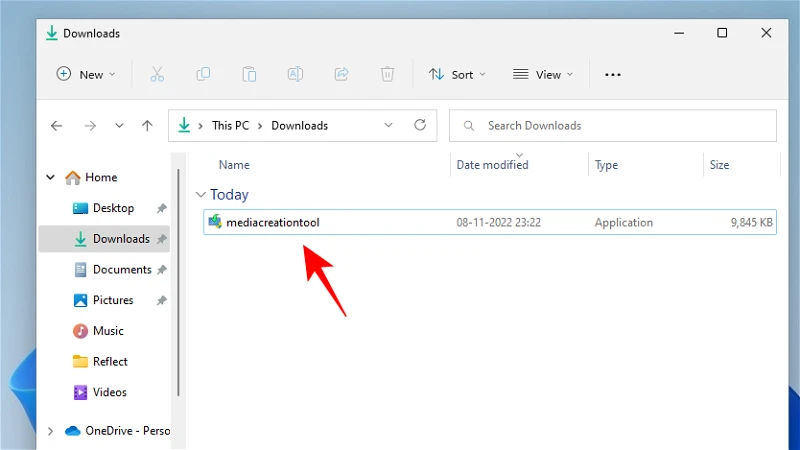Click This PC in address breadcrumb

tap(230, 126)
